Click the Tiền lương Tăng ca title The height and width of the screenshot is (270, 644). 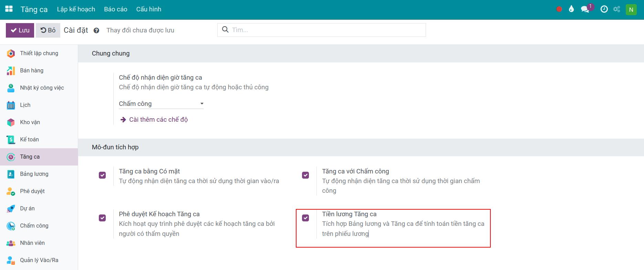tap(349, 214)
